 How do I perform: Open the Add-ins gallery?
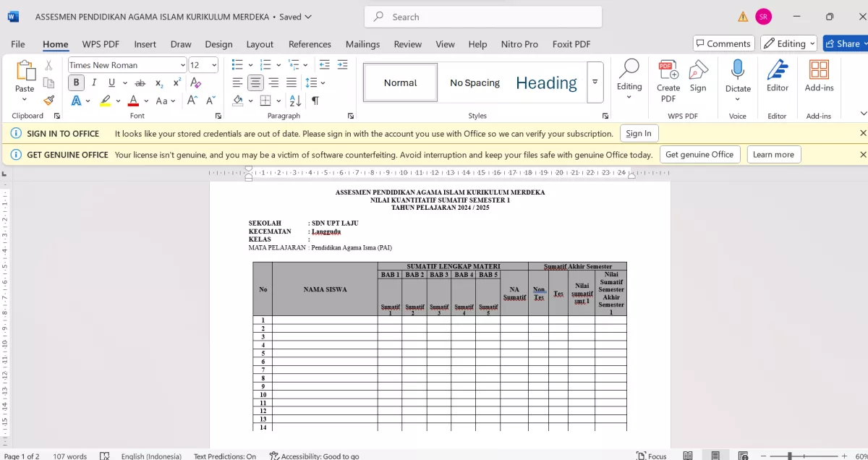(x=820, y=77)
